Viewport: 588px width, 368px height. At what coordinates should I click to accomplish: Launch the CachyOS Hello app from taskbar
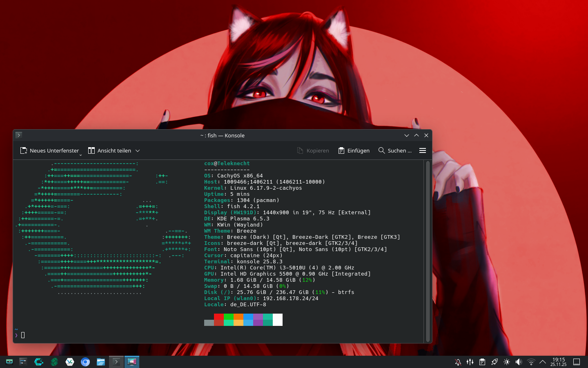(39, 362)
